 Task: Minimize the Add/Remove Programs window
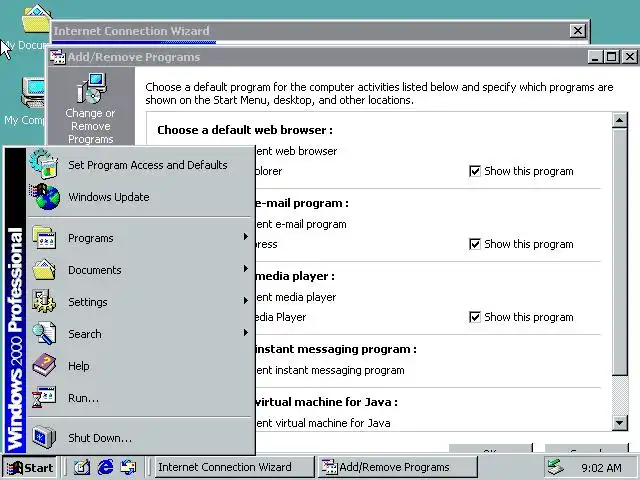point(596,57)
